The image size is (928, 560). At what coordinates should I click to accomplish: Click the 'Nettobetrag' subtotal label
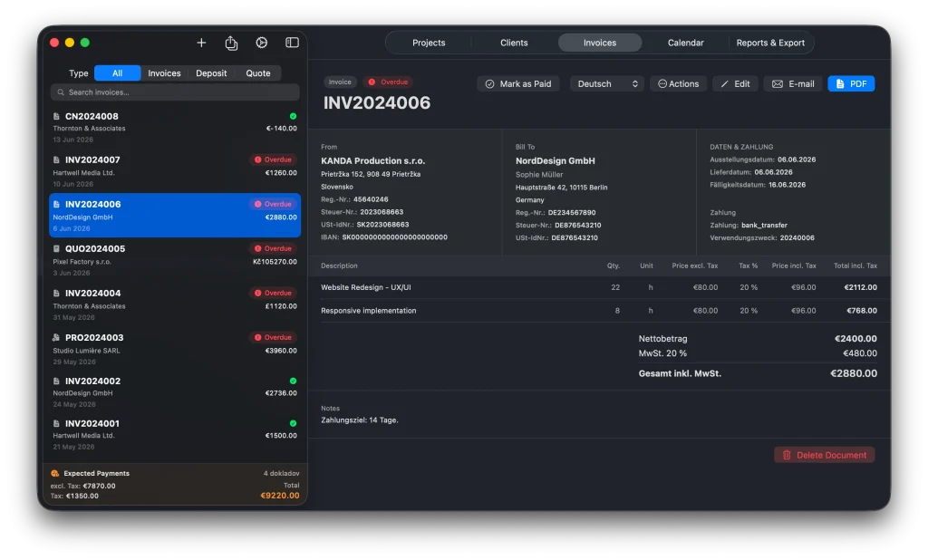[662, 339]
